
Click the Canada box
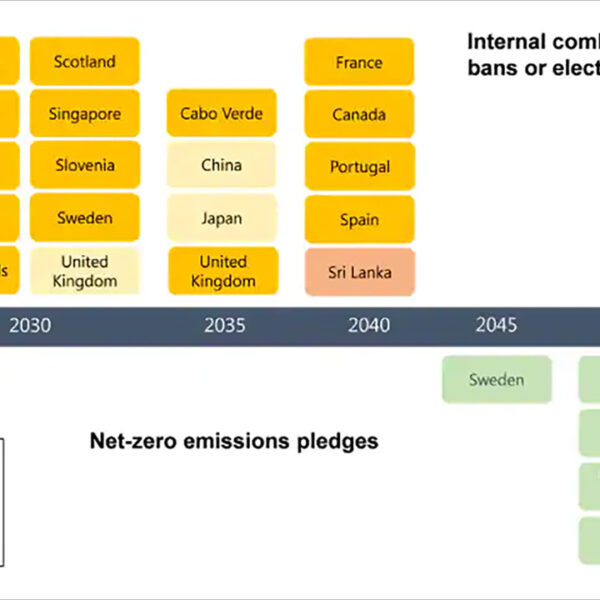[x=359, y=114]
